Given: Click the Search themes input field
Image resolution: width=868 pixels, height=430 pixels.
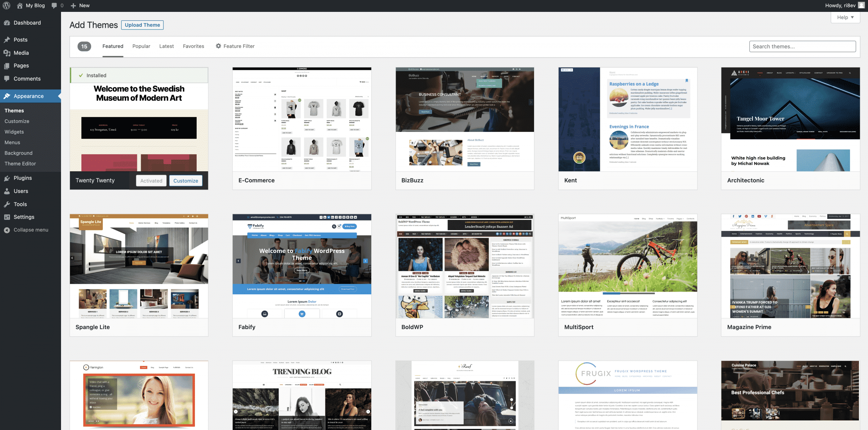Looking at the screenshot, I should point(803,46).
